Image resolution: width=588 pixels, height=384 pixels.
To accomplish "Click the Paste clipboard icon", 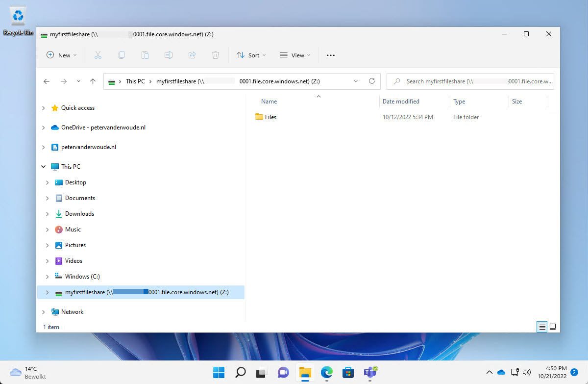I will (x=145, y=55).
